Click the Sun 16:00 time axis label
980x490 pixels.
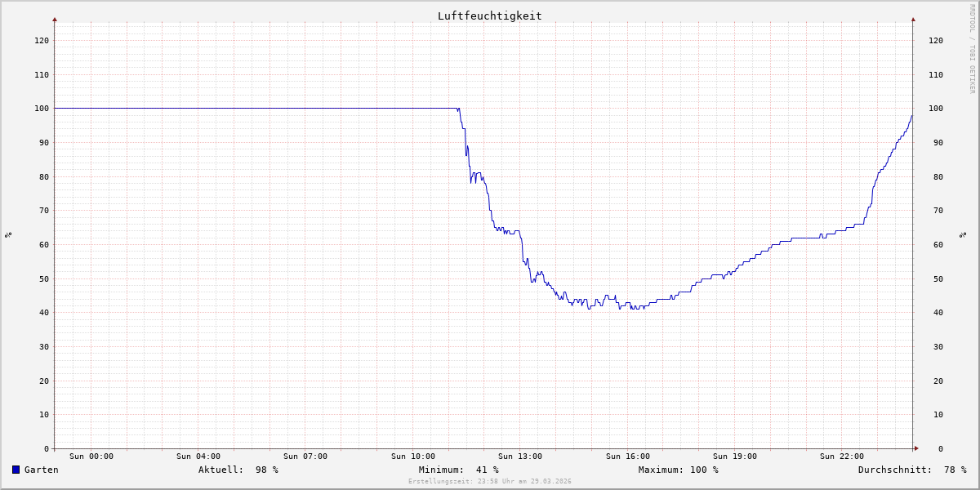pyautogui.click(x=628, y=457)
